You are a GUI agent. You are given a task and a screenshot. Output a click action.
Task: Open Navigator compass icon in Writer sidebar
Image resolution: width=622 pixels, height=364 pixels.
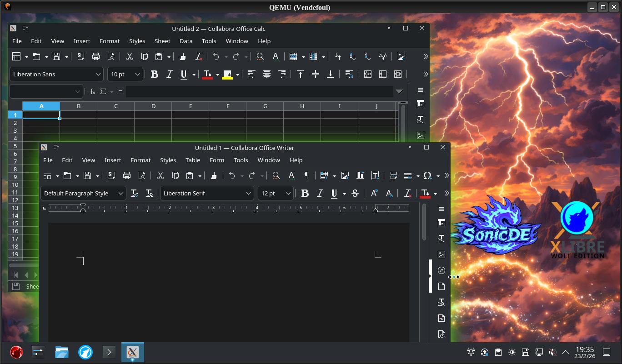coord(441,270)
